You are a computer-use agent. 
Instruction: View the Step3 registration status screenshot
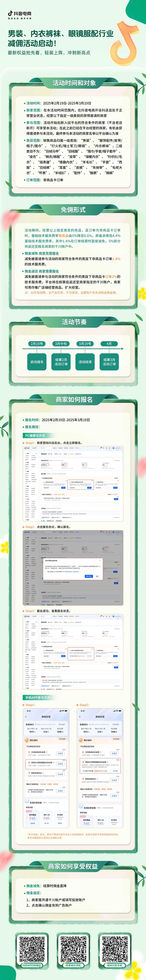click(x=73, y=652)
